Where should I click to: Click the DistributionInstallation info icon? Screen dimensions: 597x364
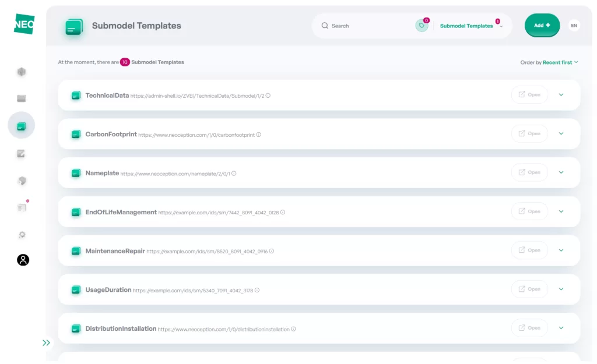pos(293,329)
